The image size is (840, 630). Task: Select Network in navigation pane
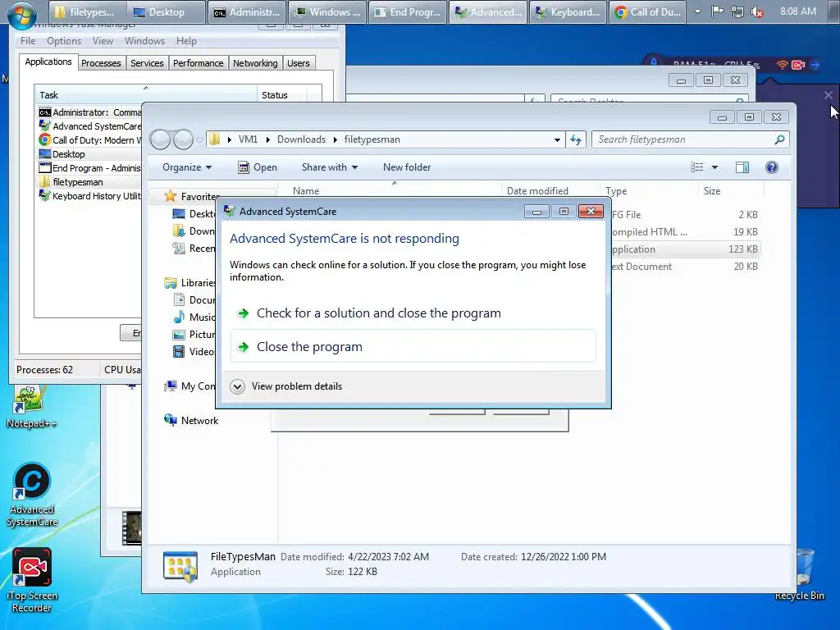point(192,421)
